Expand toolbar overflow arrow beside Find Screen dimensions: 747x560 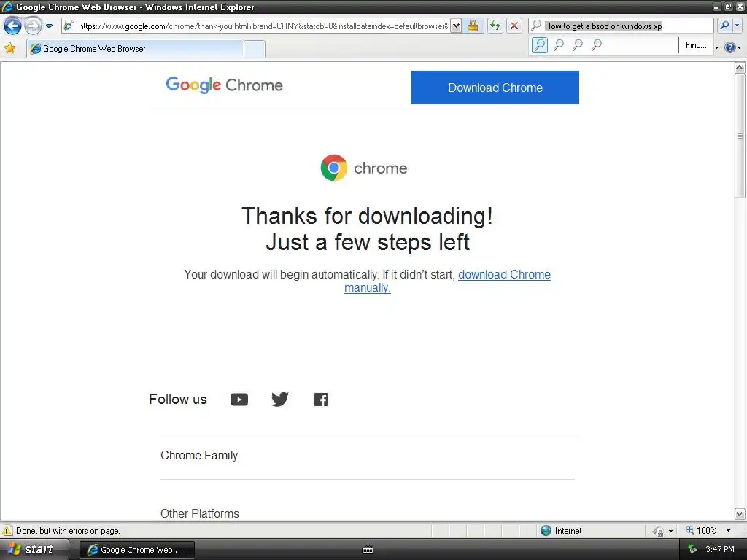[716, 47]
